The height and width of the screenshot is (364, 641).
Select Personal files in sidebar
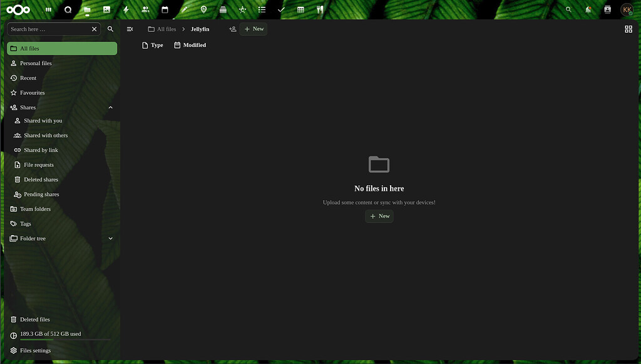click(62, 63)
